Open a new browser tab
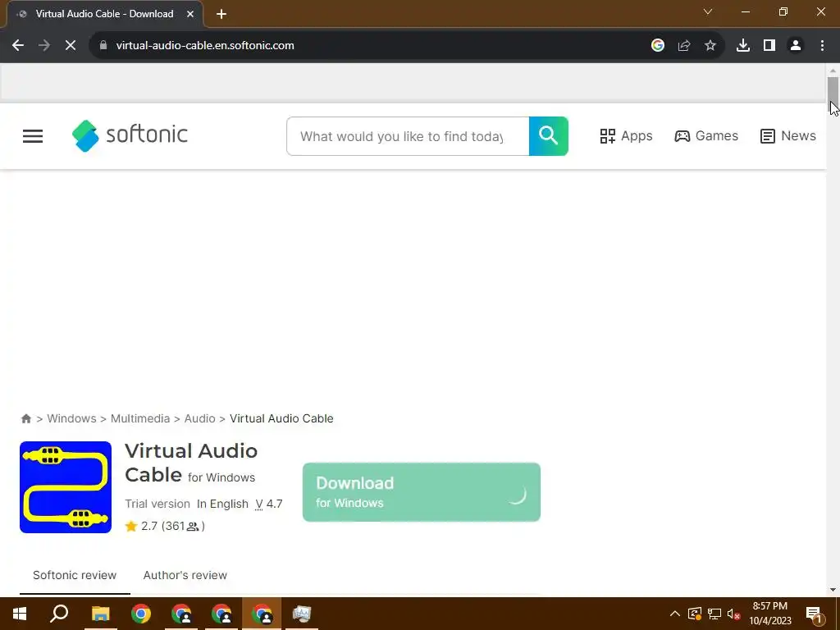The image size is (840, 630). [221, 14]
